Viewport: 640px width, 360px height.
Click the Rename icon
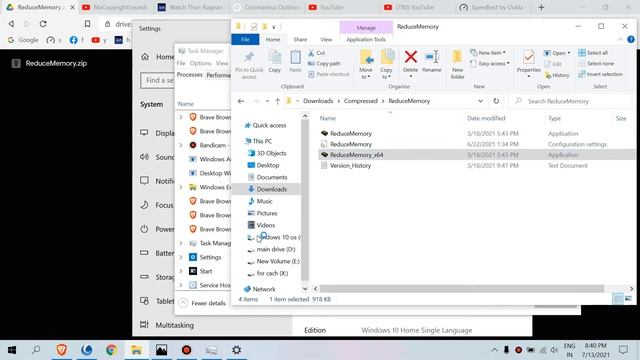432,57
